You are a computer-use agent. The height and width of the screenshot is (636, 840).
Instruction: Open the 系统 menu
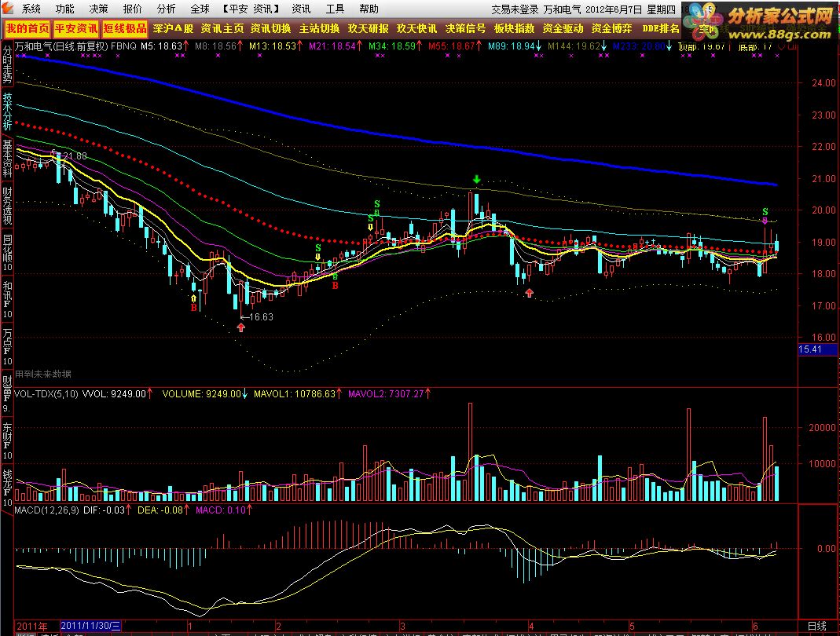tap(31, 9)
